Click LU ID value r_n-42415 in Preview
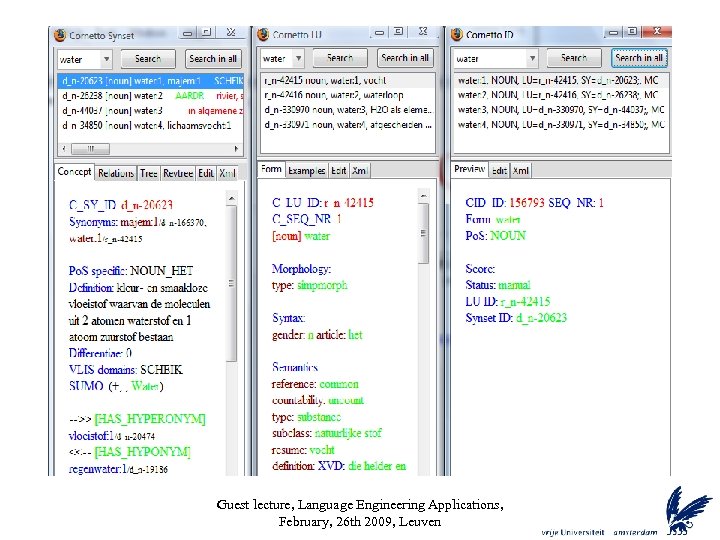The width and height of the screenshot is (720, 540). (525, 302)
